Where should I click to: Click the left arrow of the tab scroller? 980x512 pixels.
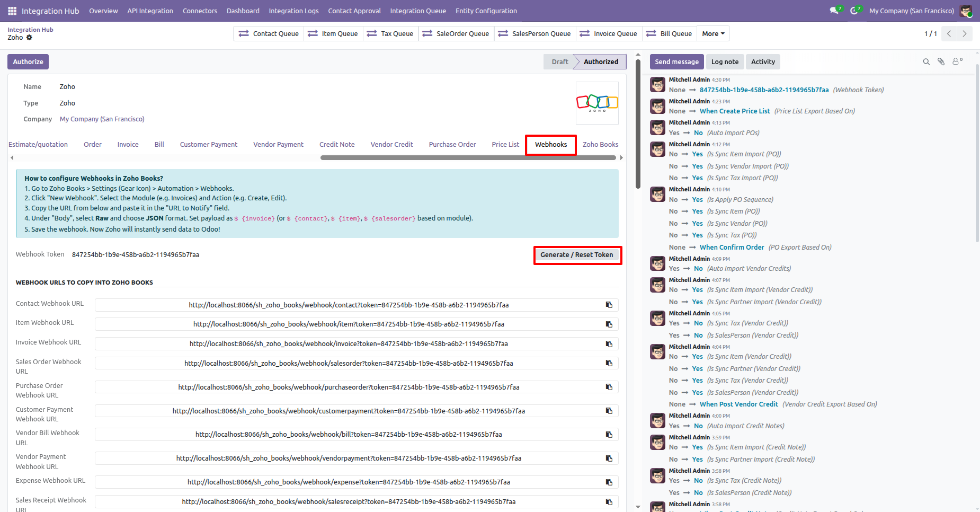12,157
